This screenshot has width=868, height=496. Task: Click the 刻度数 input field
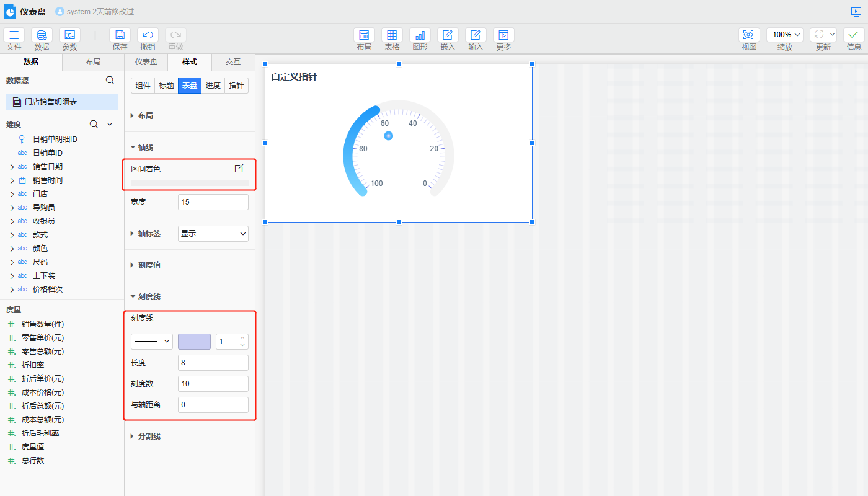pos(213,384)
